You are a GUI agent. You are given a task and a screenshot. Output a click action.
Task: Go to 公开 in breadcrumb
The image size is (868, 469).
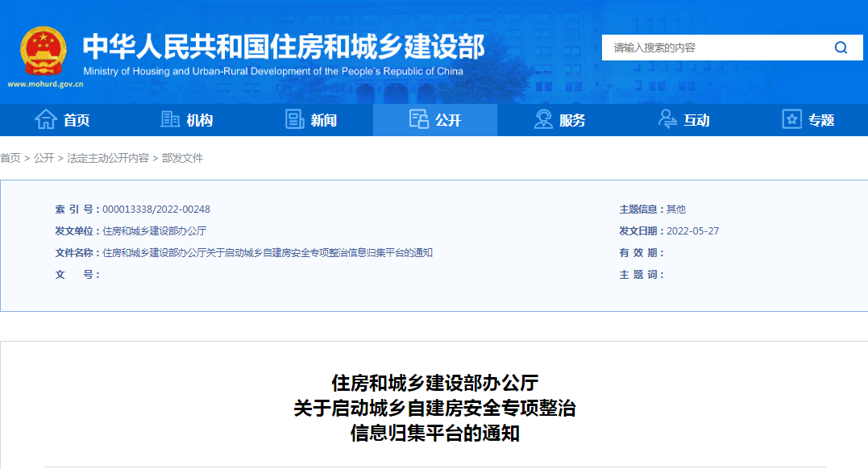44,159
